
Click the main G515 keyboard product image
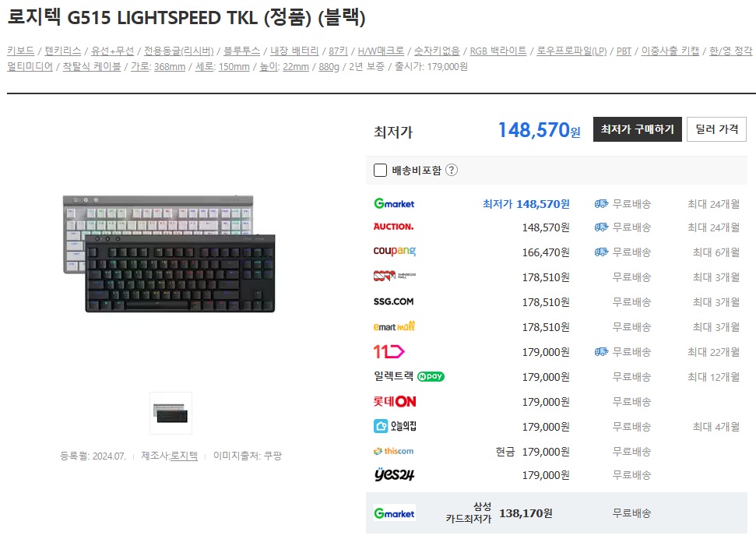point(169,254)
